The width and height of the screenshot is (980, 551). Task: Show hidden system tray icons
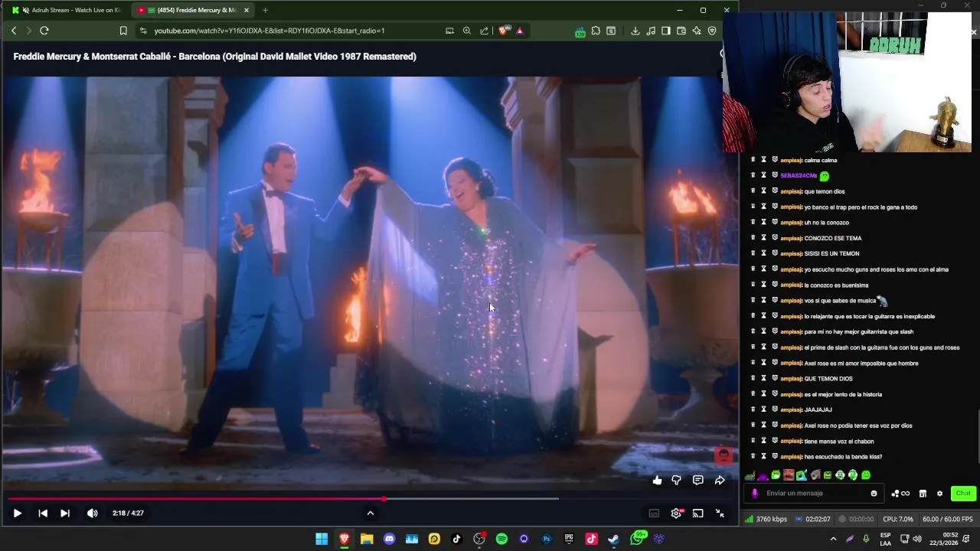click(833, 539)
